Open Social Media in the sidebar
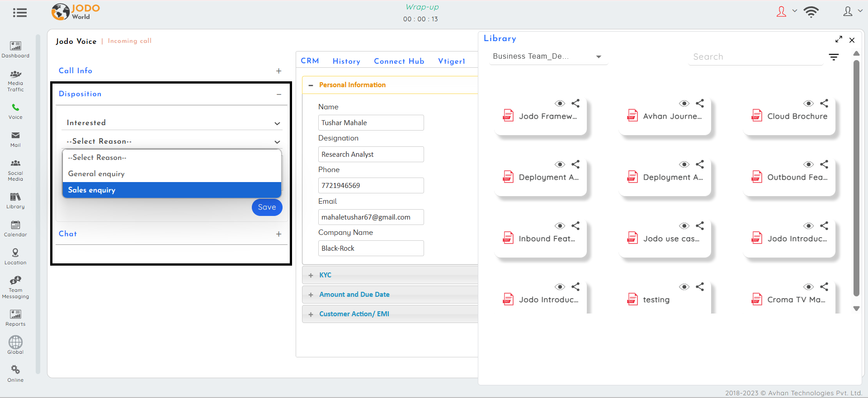The width and height of the screenshot is (868, 398). click(x=15, y=170)
